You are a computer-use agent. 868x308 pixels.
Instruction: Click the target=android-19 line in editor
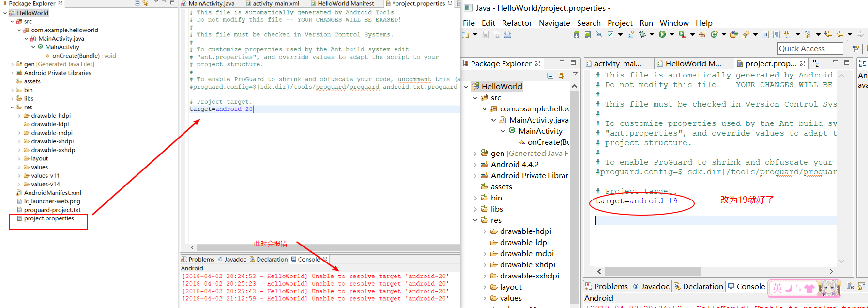[636, 201]
